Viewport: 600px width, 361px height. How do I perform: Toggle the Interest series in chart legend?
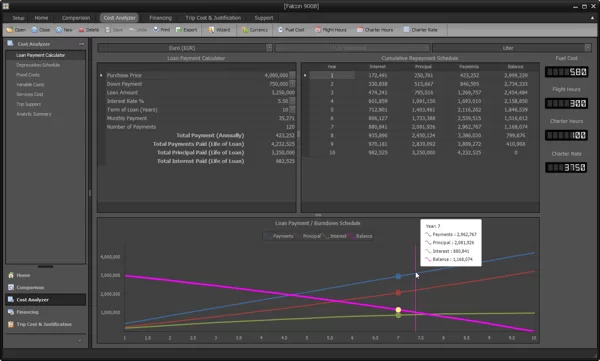[334, 236]
